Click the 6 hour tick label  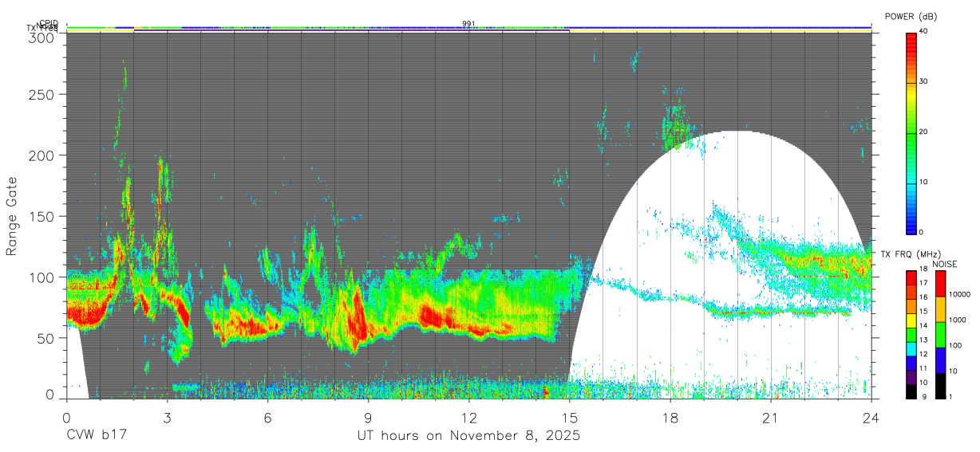[x=267, y=417]
